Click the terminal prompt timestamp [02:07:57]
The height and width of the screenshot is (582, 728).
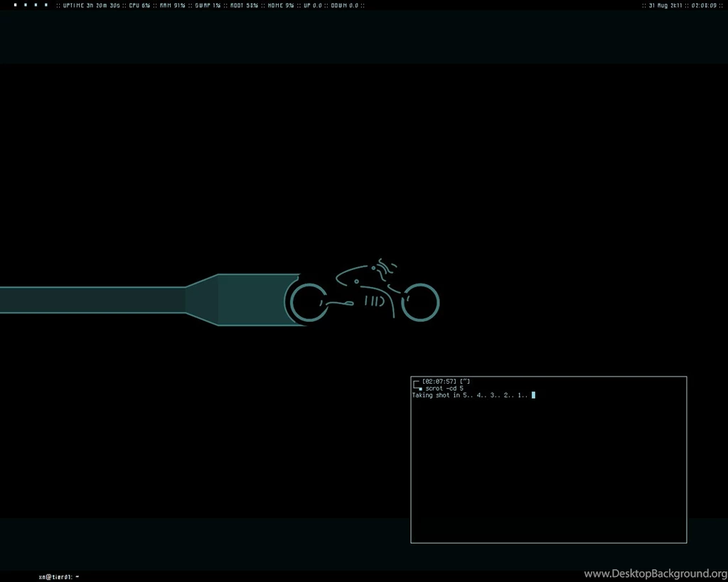(x=439, y=382)
